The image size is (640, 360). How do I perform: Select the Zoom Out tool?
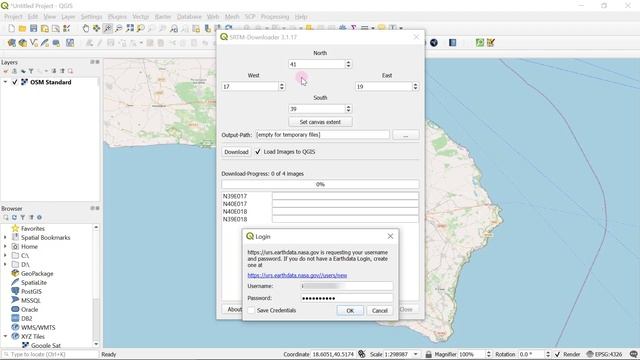pos(118,29)
